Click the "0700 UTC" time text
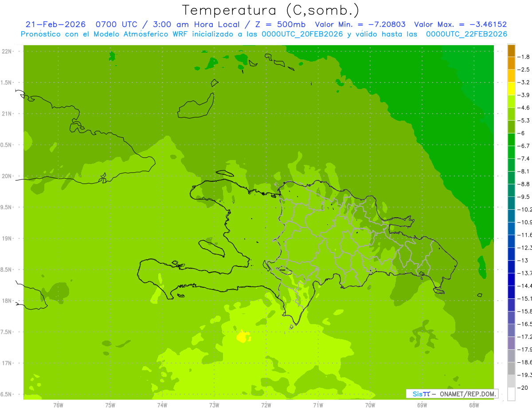 click(x=117, y=24)
